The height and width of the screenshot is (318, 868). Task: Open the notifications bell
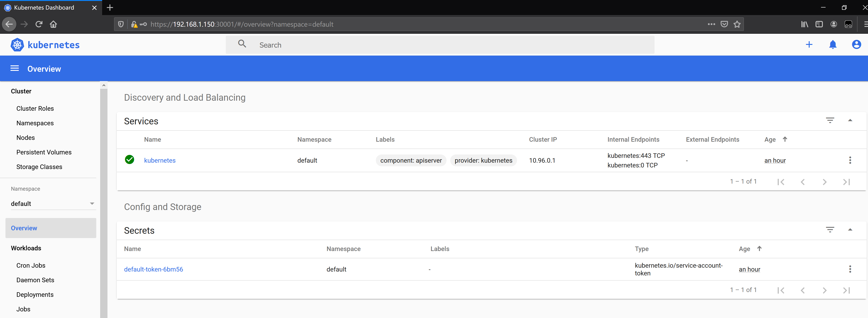point(833,45)
